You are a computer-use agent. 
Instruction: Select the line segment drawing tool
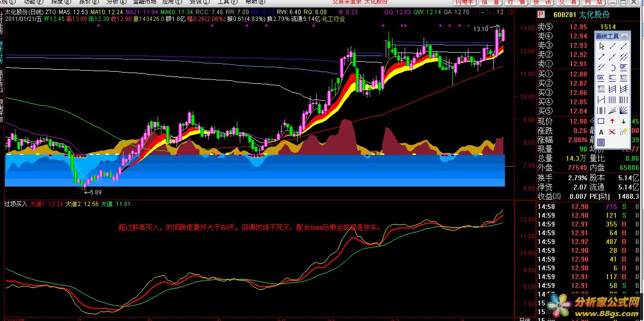612,46
